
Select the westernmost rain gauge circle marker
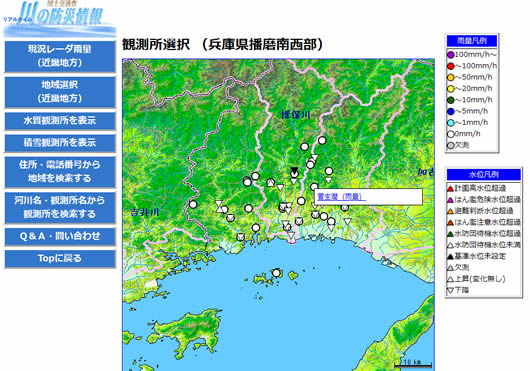pyautogui.click(x=193, y=204)
